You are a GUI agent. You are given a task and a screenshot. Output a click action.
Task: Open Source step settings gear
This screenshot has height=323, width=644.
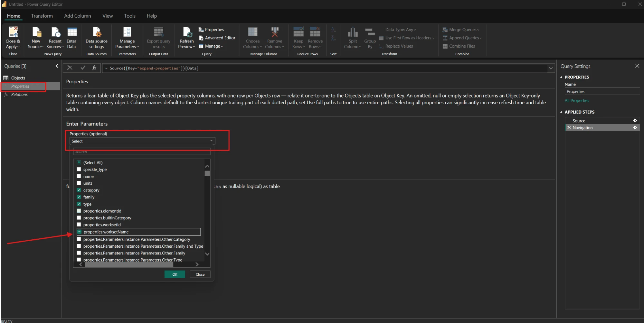635,121
